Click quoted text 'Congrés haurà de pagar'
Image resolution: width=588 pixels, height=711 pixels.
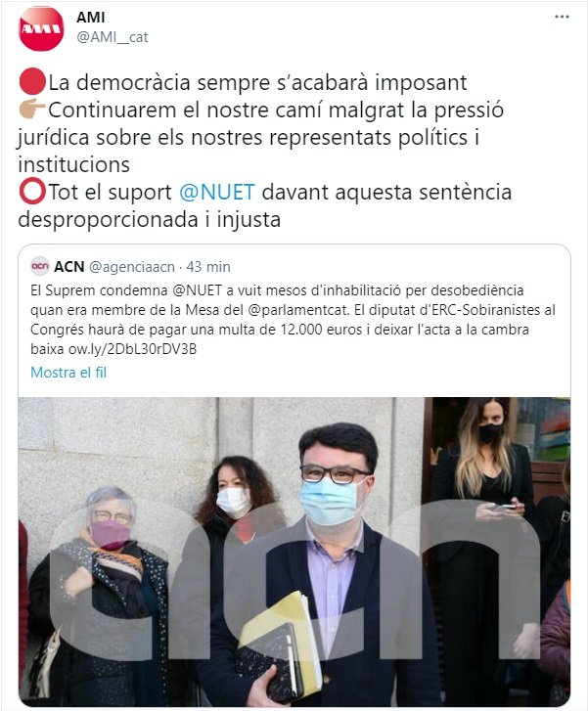click(x=109, y=330)
